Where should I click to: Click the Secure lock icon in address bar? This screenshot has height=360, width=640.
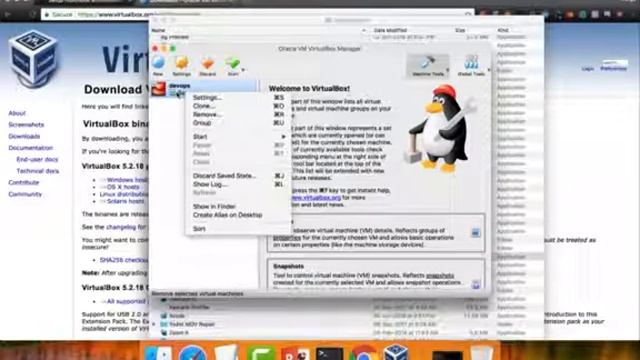click(x=47, y=14)
